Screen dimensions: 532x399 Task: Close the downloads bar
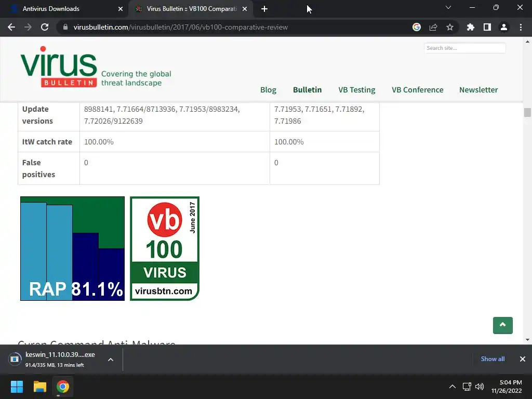tap(523, 359)
